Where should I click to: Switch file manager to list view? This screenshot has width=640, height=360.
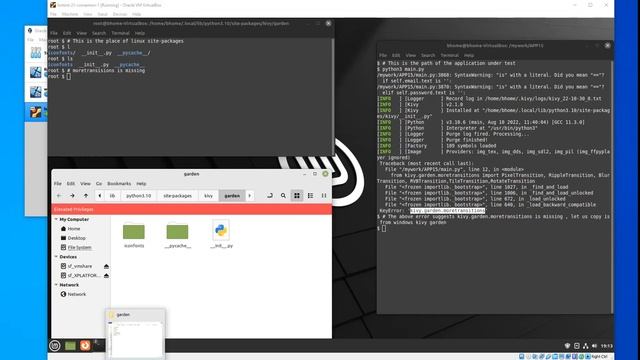coord(311,196)
